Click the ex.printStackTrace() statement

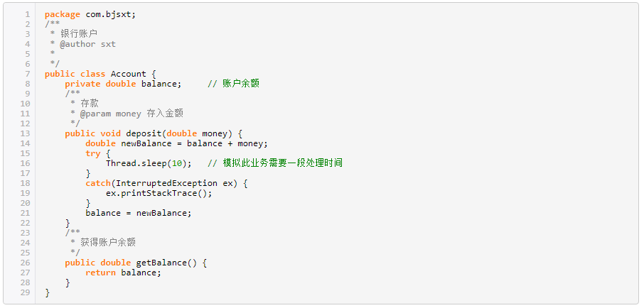point(159,193)
